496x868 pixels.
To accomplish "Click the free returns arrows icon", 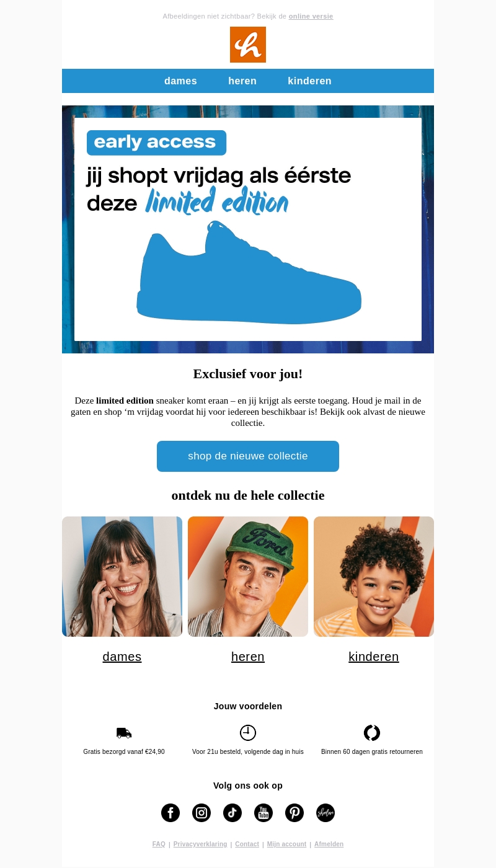I will [x=372, y=733].
